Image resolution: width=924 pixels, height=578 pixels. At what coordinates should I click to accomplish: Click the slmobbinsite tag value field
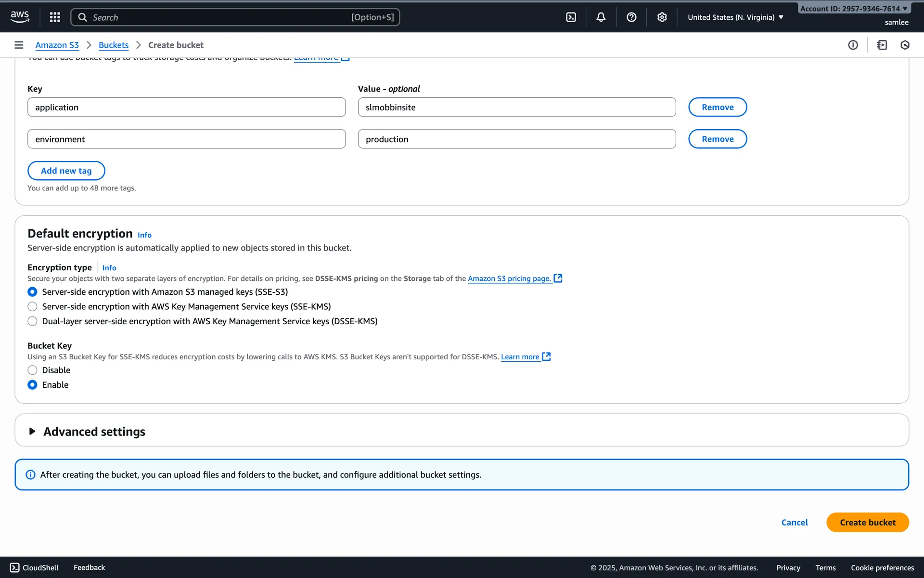tap(516, 107)
